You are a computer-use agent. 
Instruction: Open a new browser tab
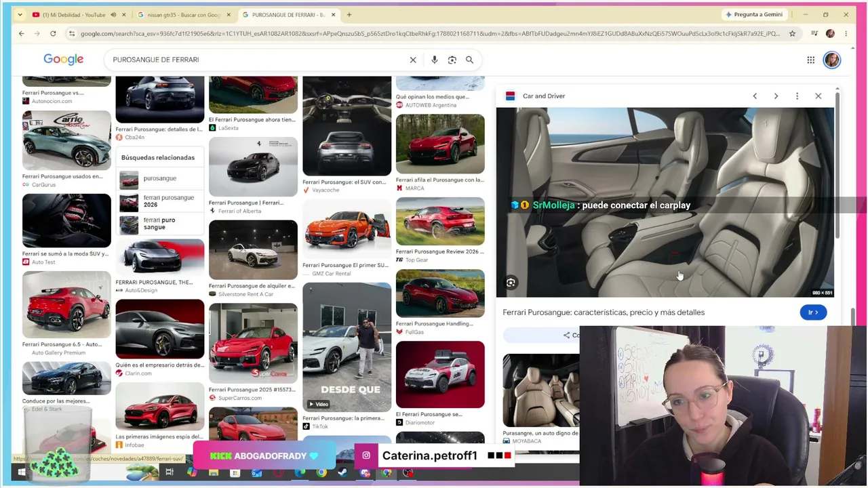(349, 14)
